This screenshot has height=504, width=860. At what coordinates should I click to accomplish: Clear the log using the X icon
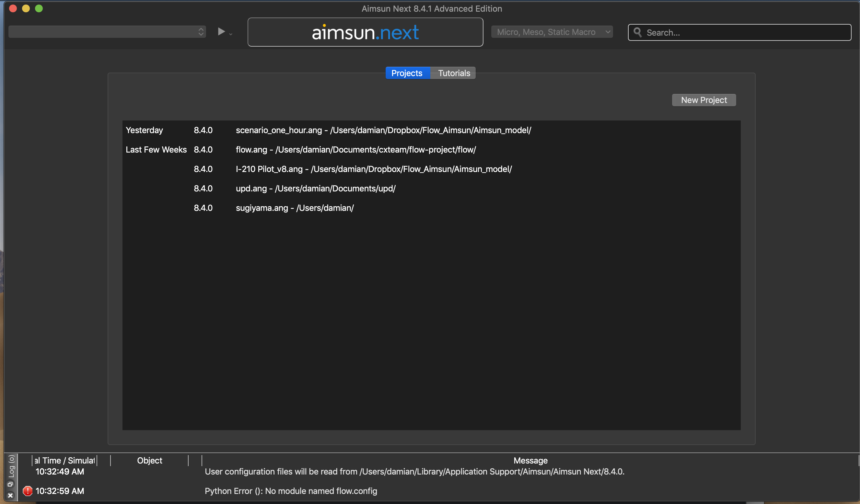(11, 496)
